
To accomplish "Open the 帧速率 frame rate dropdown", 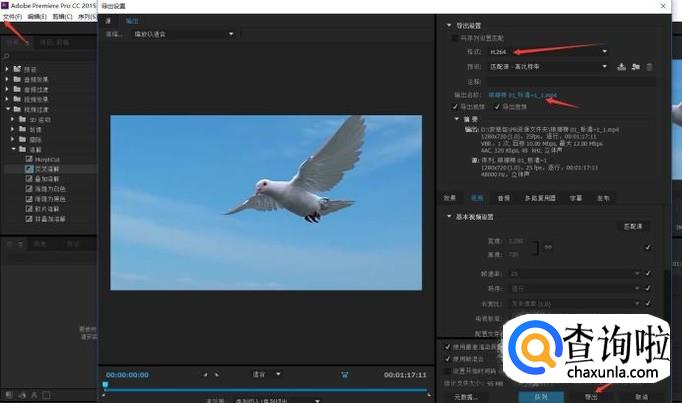I will 575,273.
